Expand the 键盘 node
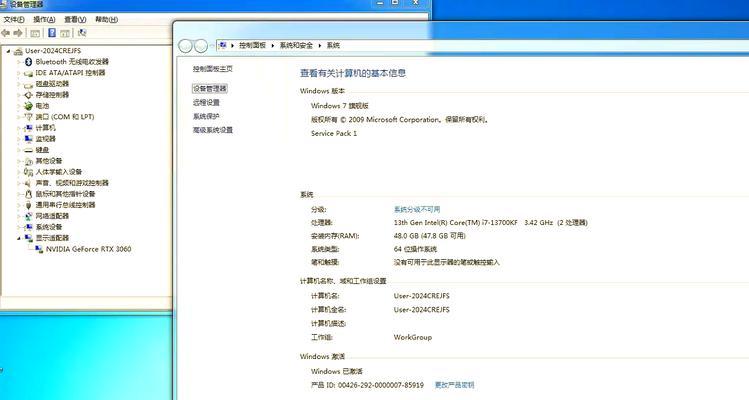This screenshot has width=749, height=400. [x=19, y=150]
